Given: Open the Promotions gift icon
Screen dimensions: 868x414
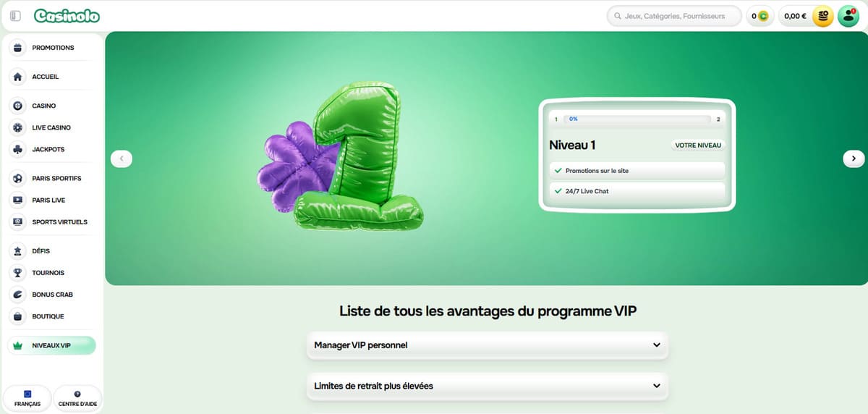Looking at the screenshot, I should pos(18,48).
